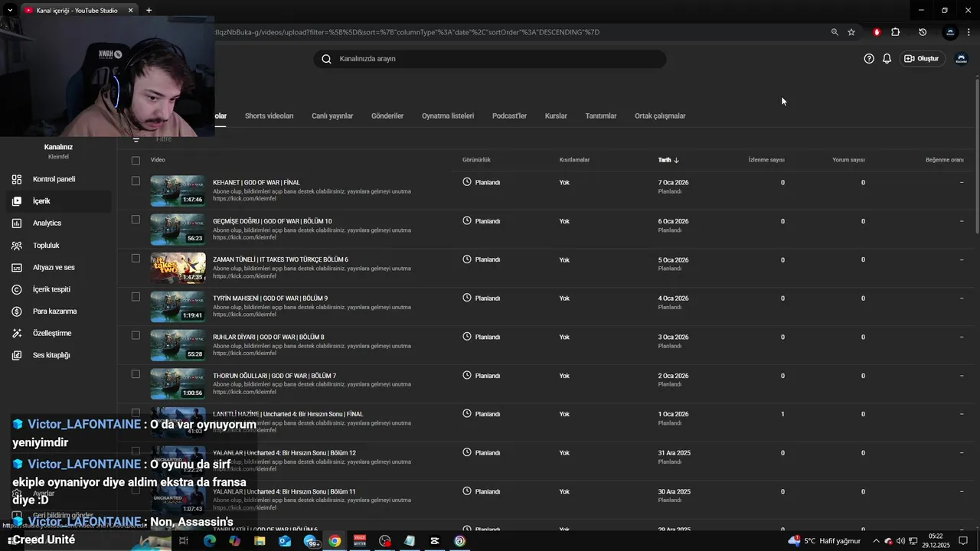
Task: Check the KEHANET God of War video
Action: tap(136, 181)
